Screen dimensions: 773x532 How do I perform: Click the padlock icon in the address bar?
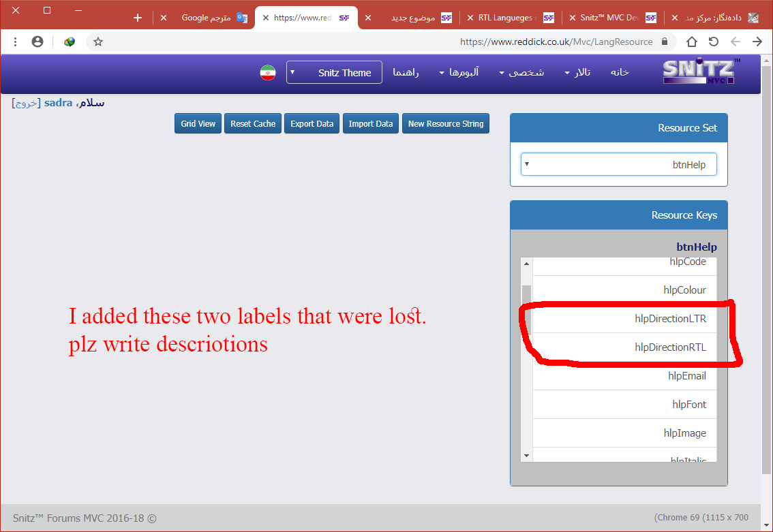(665, 42)
